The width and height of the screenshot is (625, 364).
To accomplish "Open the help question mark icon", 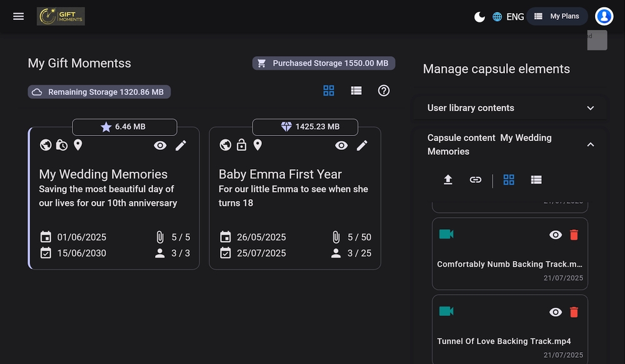I will [384, 91].
